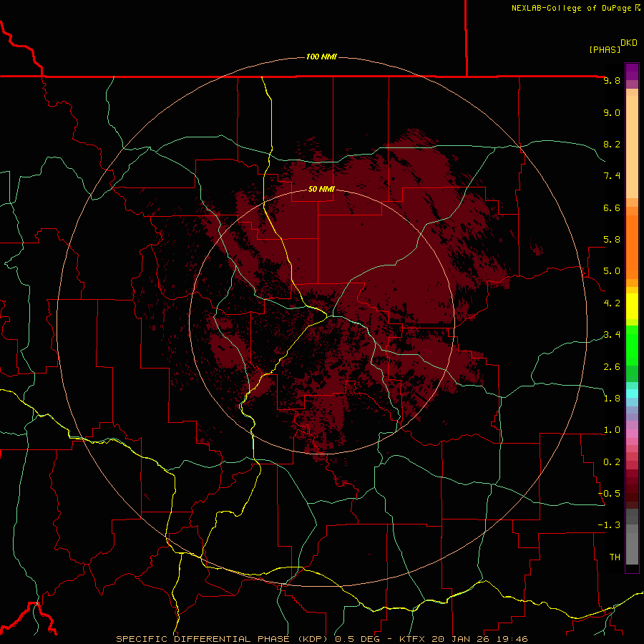The height and width of the screenshot is (644, 644).
Task: Click the -0.5 legend value
Action: (x=609, y=494)
